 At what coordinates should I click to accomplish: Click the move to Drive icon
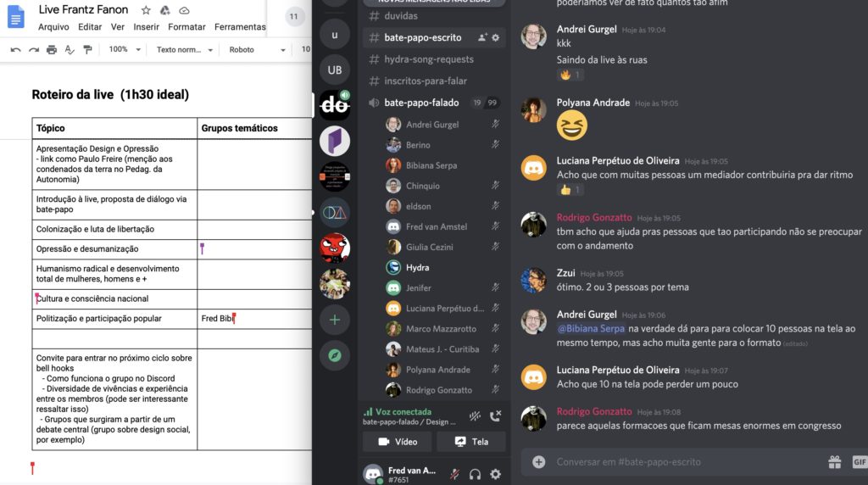[165, 10]
